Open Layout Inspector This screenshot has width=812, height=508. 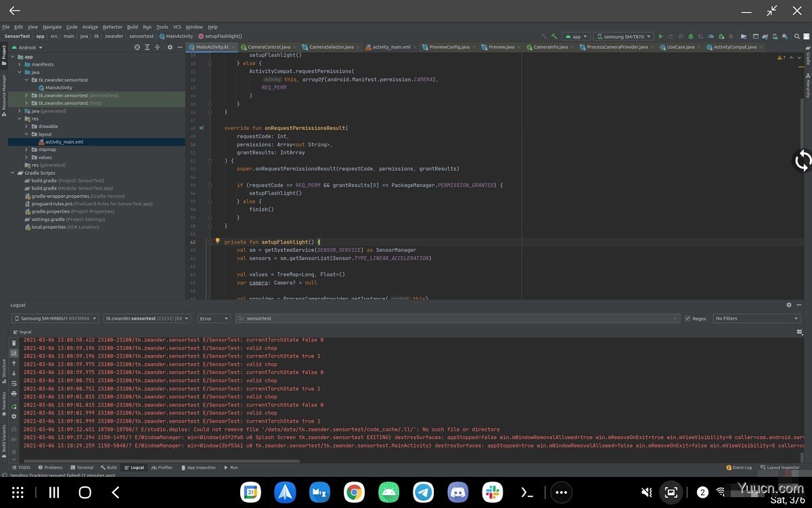pos(780,467)
